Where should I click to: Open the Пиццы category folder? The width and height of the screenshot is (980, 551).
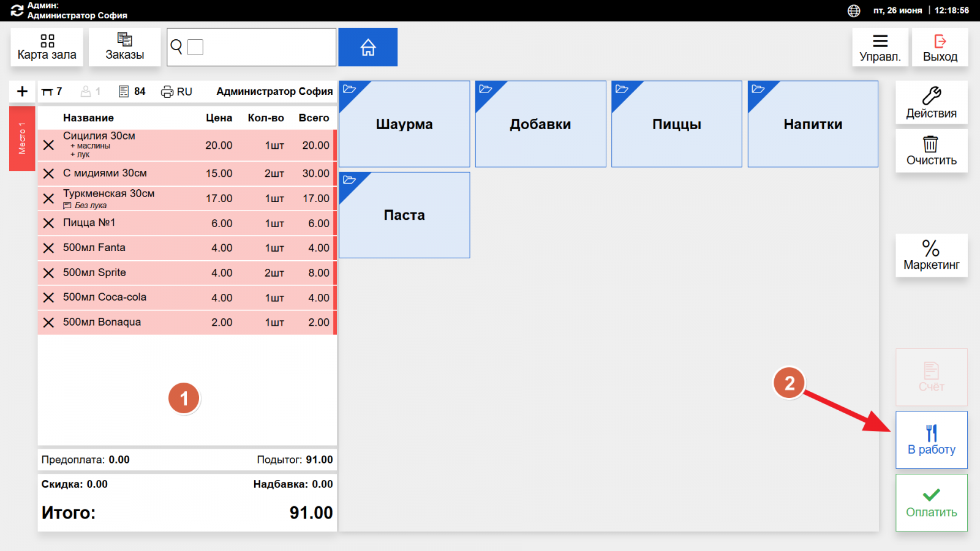pyautogui.click(x=677, y=124)
